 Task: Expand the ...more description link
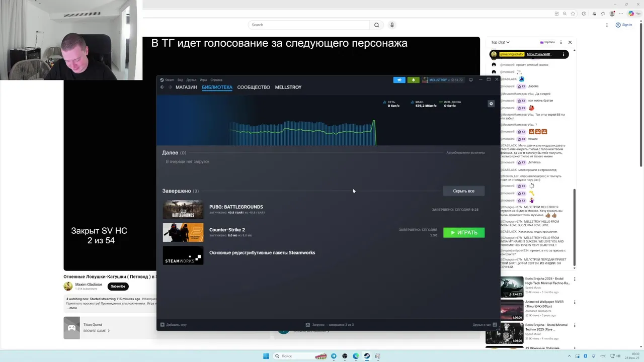click(x=72, y=308)
